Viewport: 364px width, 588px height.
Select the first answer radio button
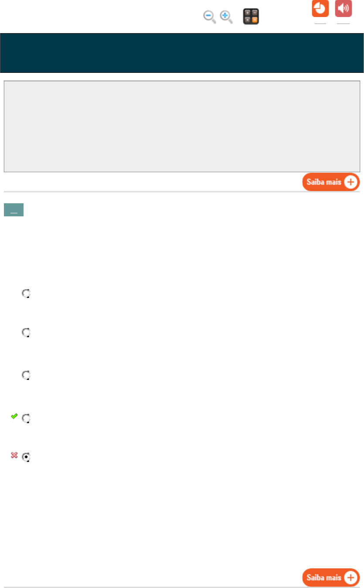coord(26,294)
